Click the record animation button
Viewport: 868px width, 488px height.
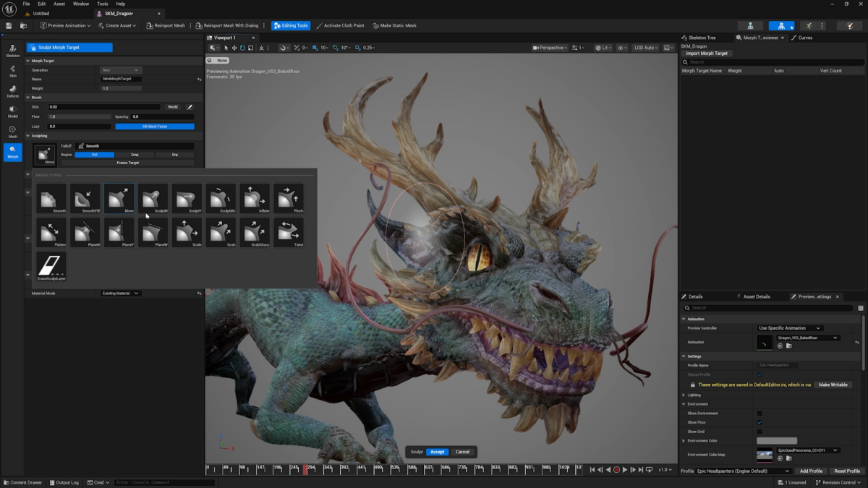click(x=616, y=470)
